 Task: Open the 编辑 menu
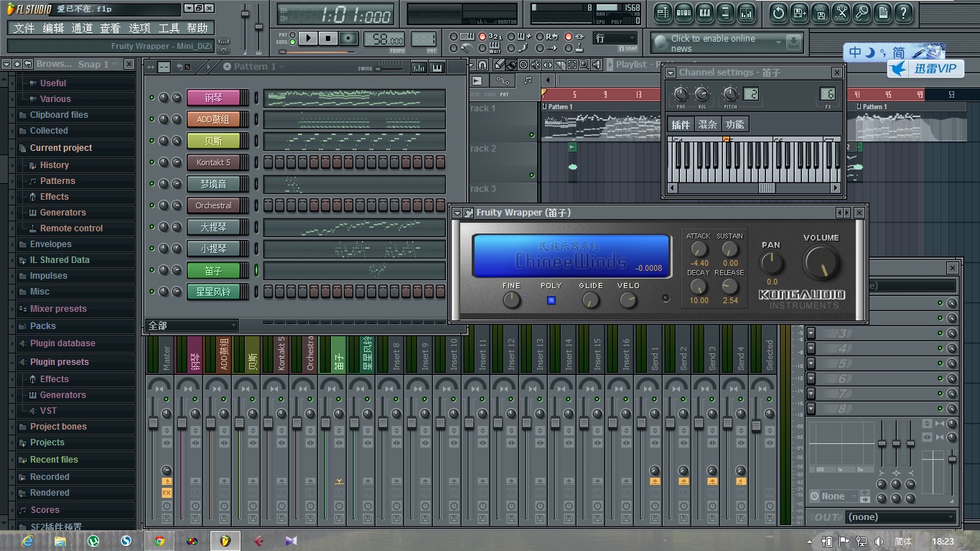pos(53,28)
